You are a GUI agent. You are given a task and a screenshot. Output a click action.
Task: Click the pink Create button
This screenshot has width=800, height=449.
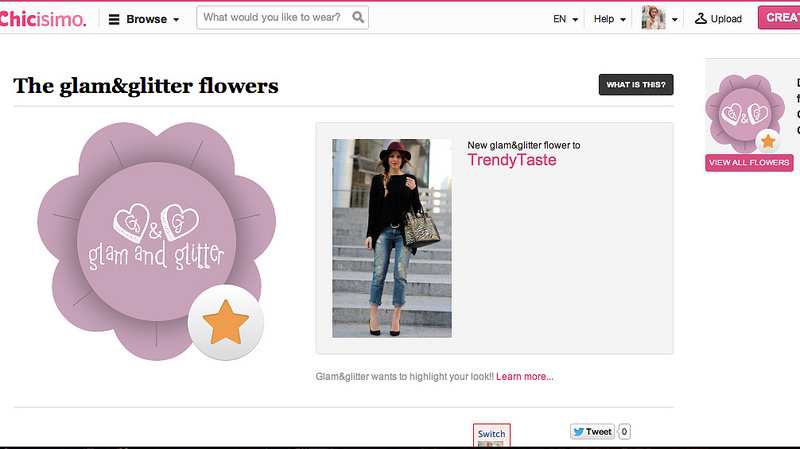pos(779,17)
